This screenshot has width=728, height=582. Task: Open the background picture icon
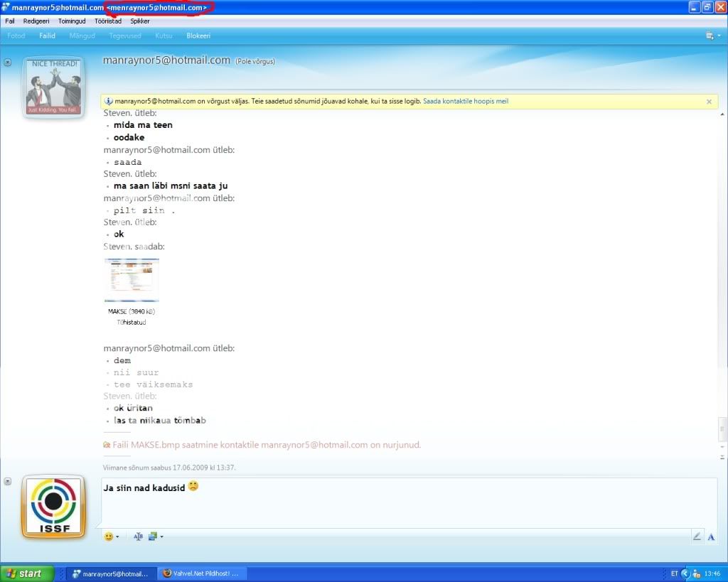tap(153, 537)
